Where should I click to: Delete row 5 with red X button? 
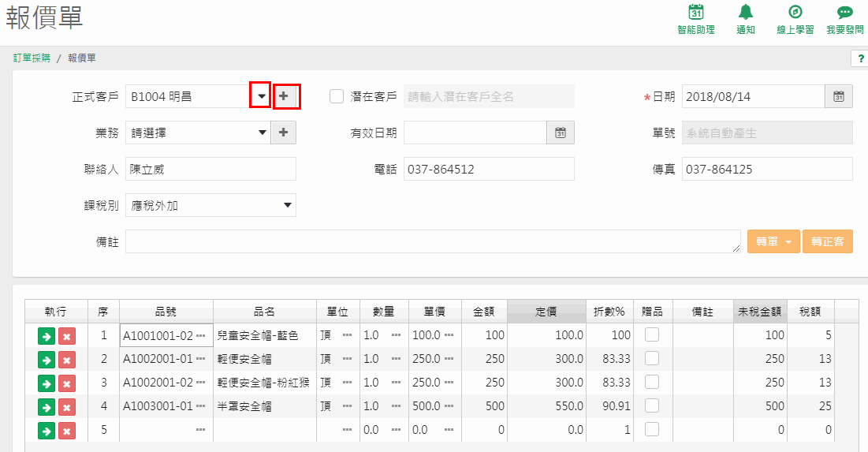67,431
